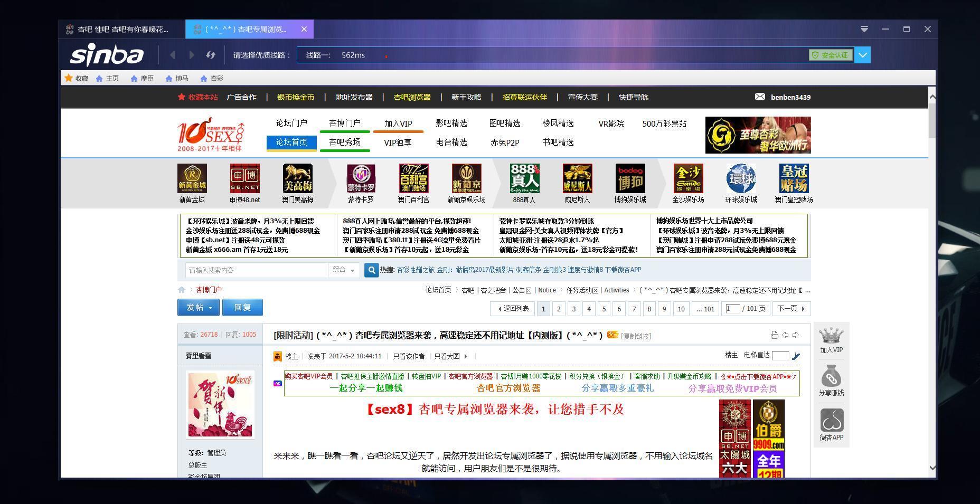Click the scrollbar up arrow
980x504 pixels.
[x=932, y=97]
